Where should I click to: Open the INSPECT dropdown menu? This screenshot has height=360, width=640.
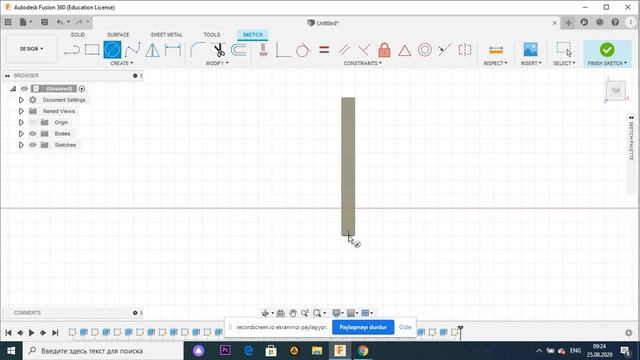click(495, 63)
